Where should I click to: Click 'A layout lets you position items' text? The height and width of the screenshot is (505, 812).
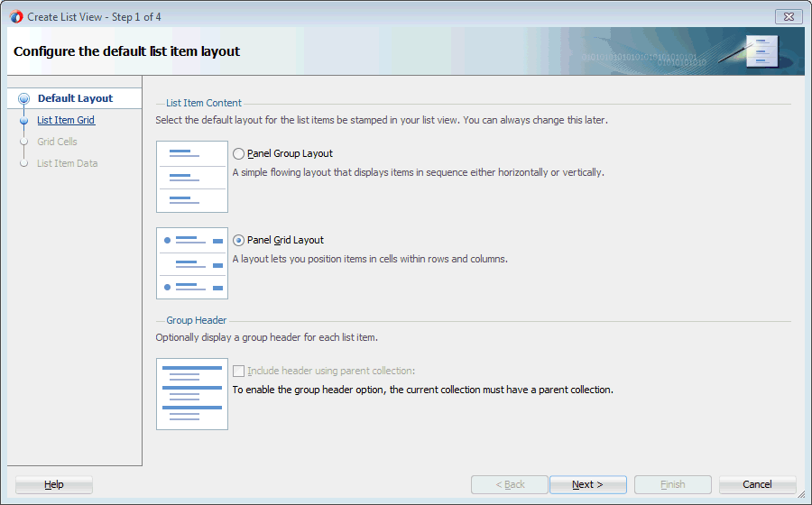tap(370, 259)
